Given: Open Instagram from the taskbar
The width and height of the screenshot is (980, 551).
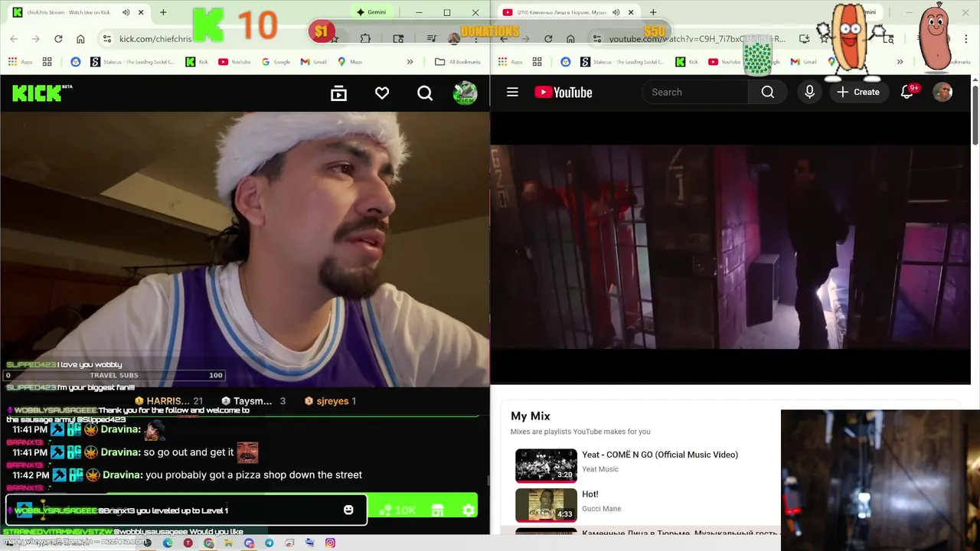Looking at the screenshot, I should pyautogui.click(x=330, y=543).
